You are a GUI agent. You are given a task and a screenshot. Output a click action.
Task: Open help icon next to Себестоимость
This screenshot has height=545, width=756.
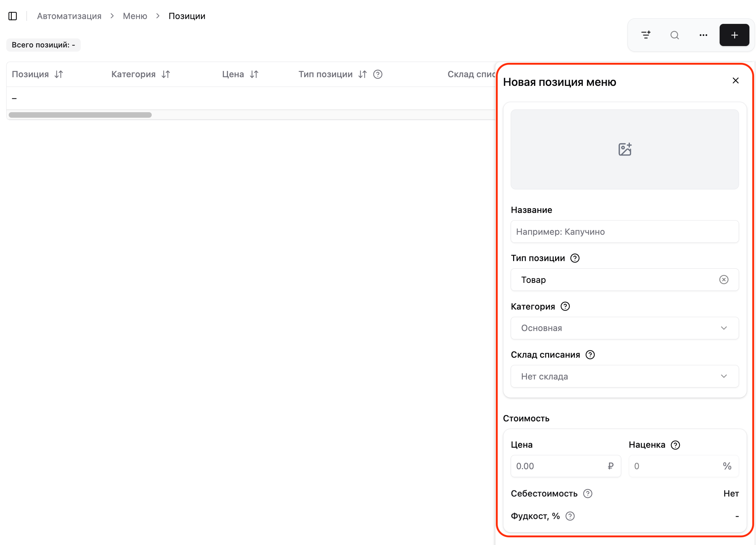coord(588,494)
